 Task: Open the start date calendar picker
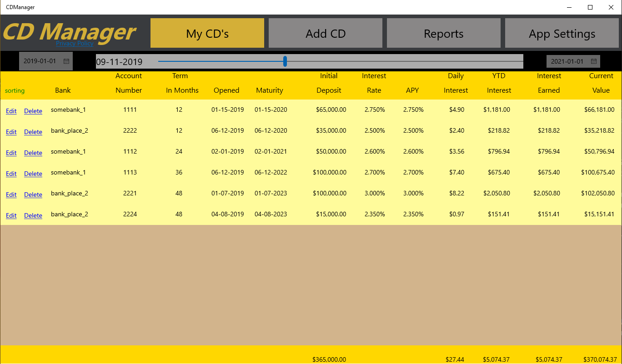pos(66,61)
